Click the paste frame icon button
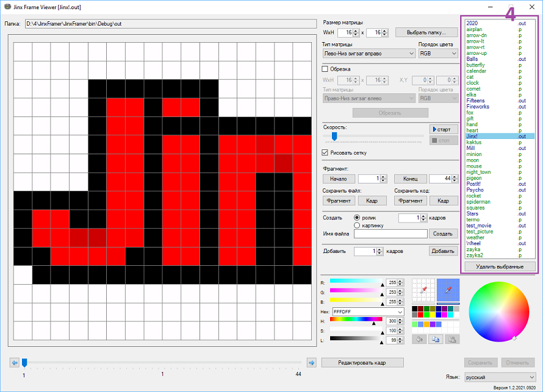The height and width of the screenshot is (392, 543). pos(452,339)
